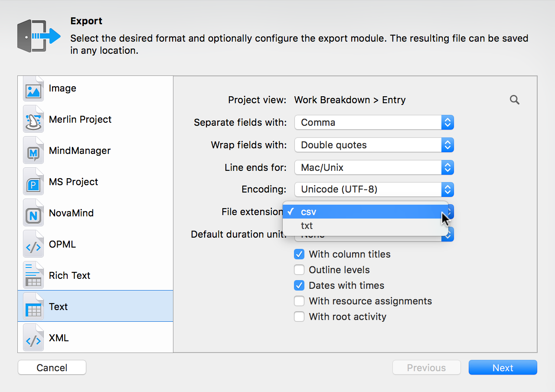The width and height of the screenshot is (555, 392).
Task: Uncheck With column titles
Action: tap(299, 254)
